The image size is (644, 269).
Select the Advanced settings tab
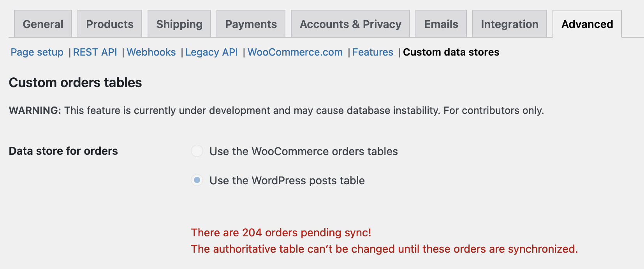coord(586,24)
